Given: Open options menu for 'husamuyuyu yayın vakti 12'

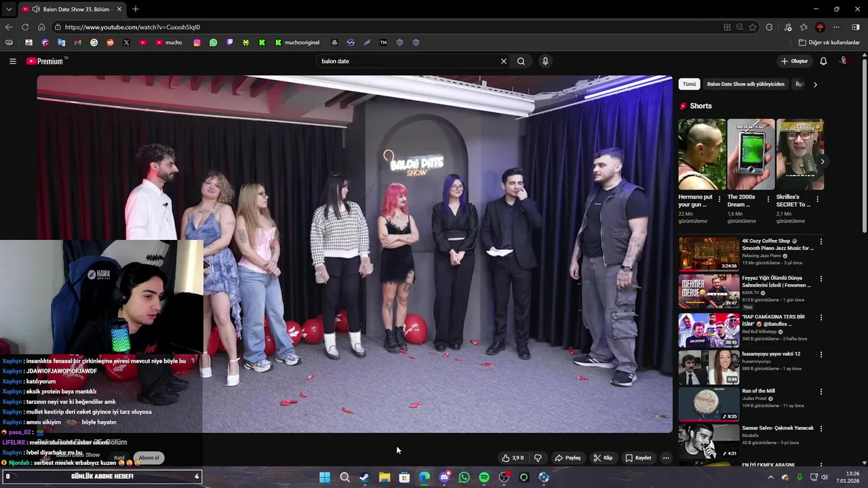Looking at the screenshot, I should coord(821,354).
